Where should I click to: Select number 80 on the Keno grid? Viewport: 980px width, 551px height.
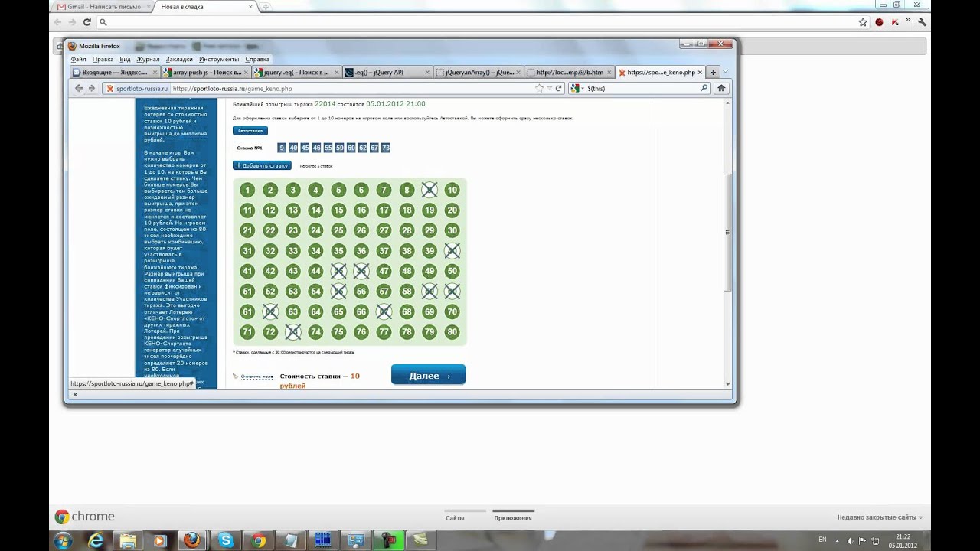point(452,332)
